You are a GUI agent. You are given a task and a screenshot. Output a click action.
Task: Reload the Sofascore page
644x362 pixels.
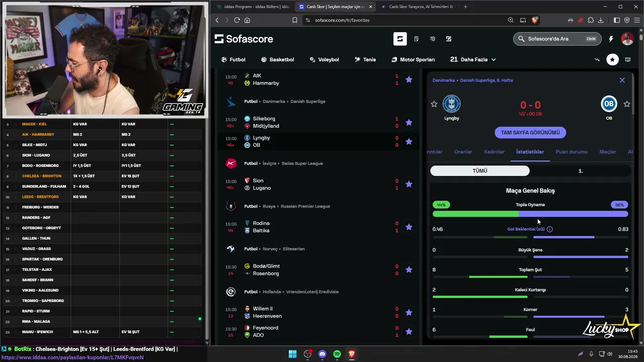237,20
